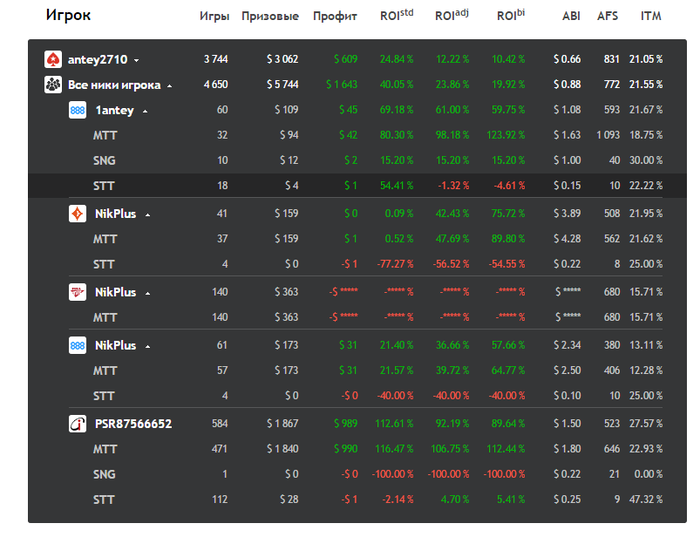Open the dropdown arrow next to antey2710
Image resolution: width=700 pixels, height=537 pixels.
(136, 61)
